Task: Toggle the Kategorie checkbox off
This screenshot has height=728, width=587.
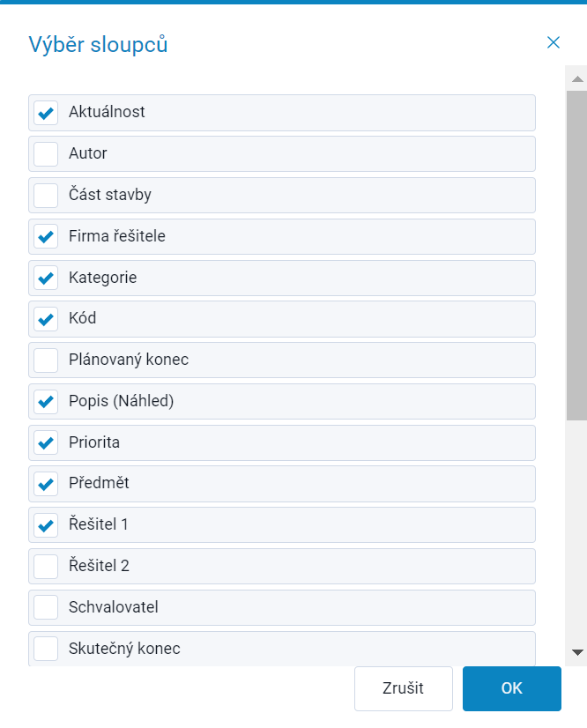Action: 46,278
